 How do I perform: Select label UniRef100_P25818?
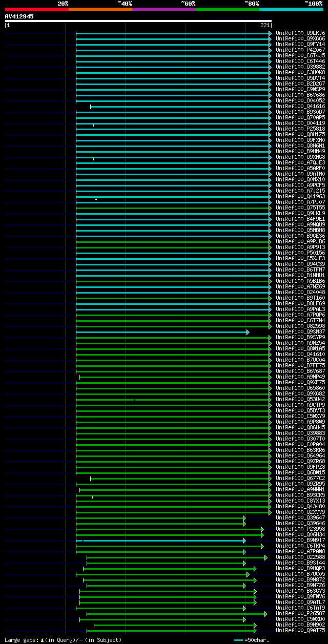coord(300,129)
